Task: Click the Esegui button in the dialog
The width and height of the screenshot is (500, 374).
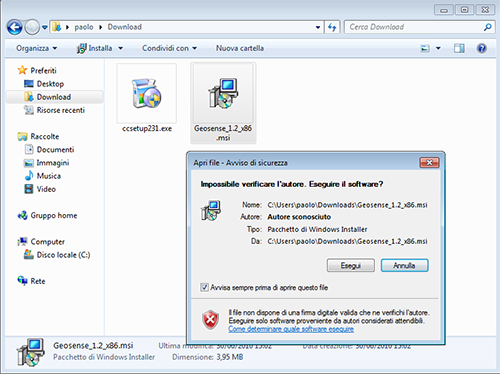Action: [351, 266]
